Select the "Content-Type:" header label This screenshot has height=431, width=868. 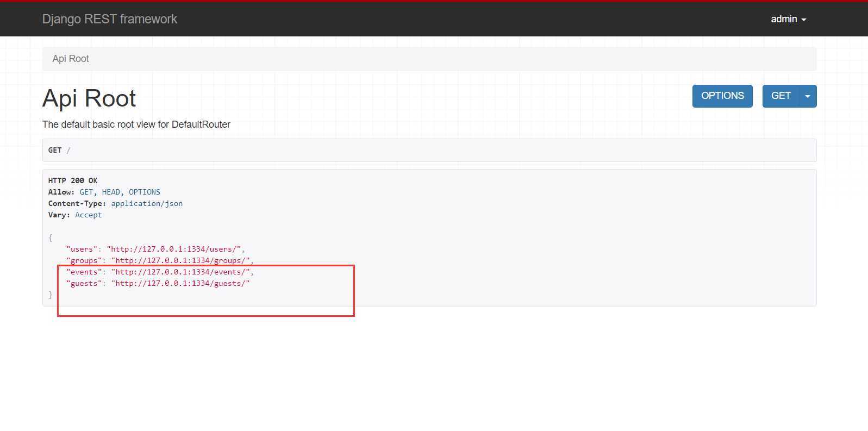click(x=77, y=203)
